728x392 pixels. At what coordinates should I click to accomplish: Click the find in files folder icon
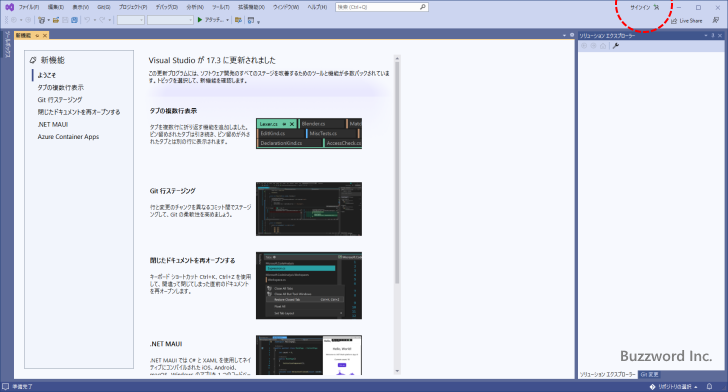point(238,20)
